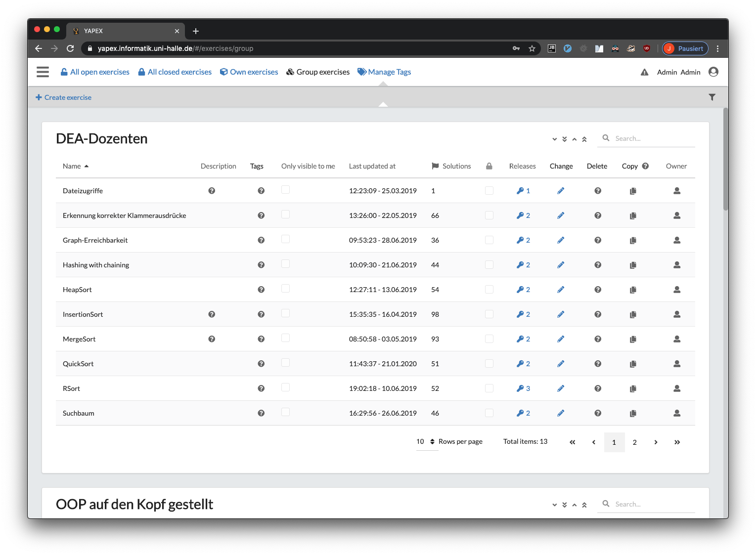Toggle 'Only visible to me' for Dateizugriffe

pos(285,190)
